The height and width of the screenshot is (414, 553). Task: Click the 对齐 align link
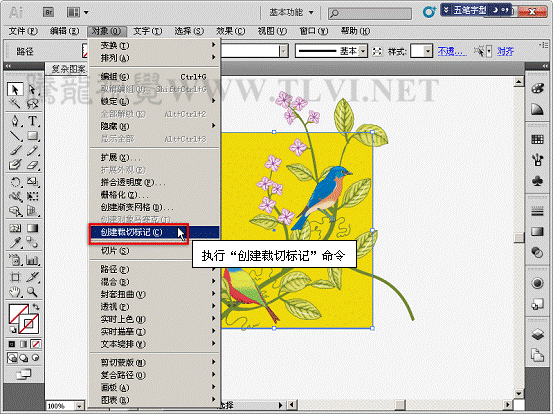click(x=505, y=51)
